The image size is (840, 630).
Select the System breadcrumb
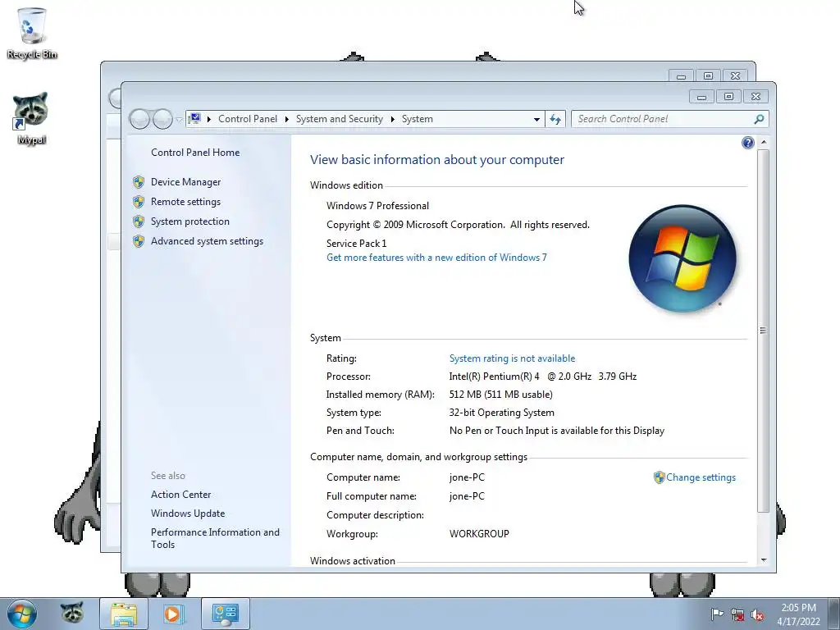418,119
